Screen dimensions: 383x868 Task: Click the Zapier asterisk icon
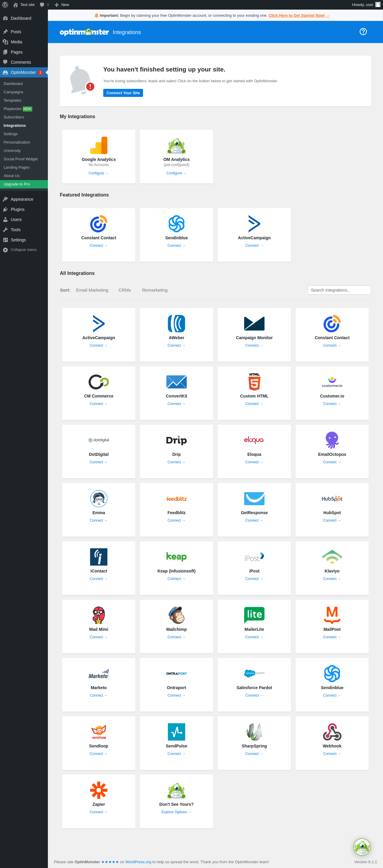pyautogui.click(x=99, y=790)
